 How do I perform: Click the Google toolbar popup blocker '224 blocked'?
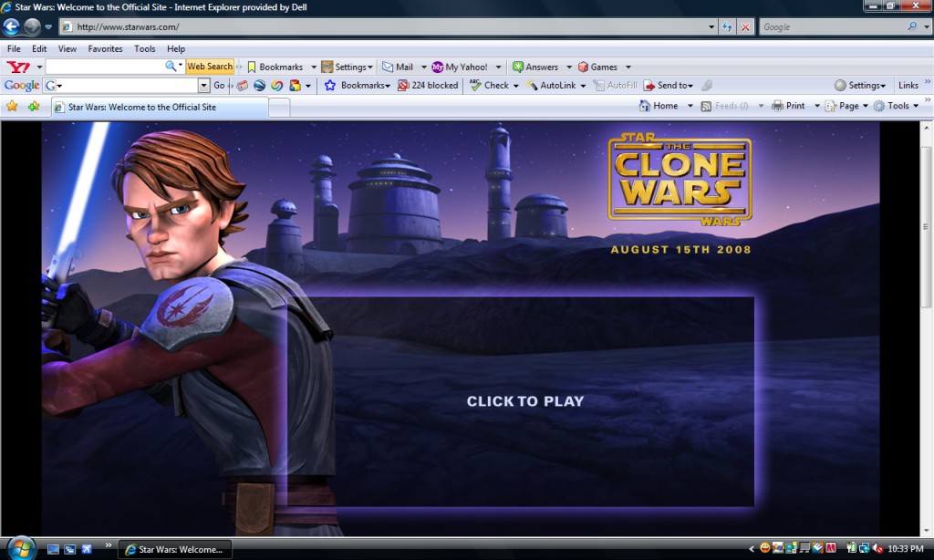pyautogui.click(x=428, y=86)
